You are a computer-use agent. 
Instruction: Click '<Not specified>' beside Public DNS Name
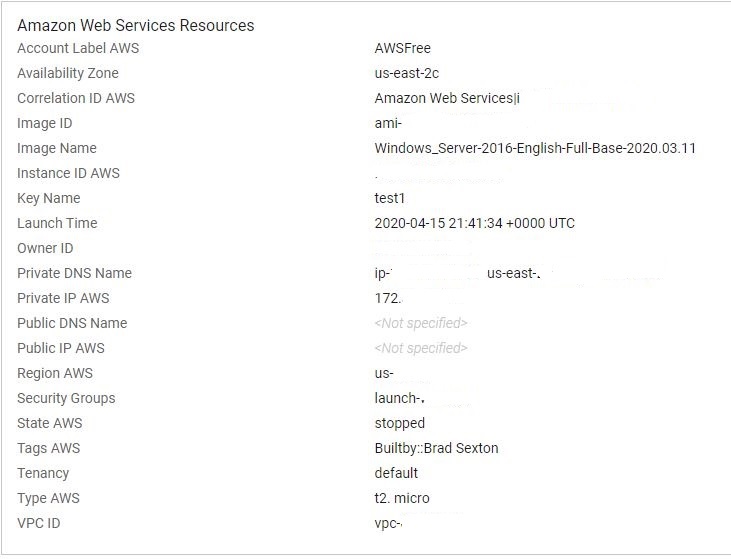(421, 323)
